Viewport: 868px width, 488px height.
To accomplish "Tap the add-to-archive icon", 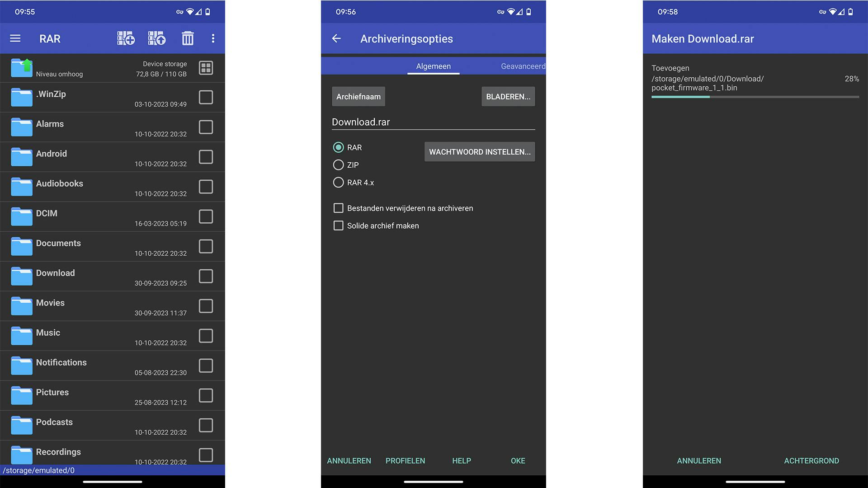I will [126, 38].
